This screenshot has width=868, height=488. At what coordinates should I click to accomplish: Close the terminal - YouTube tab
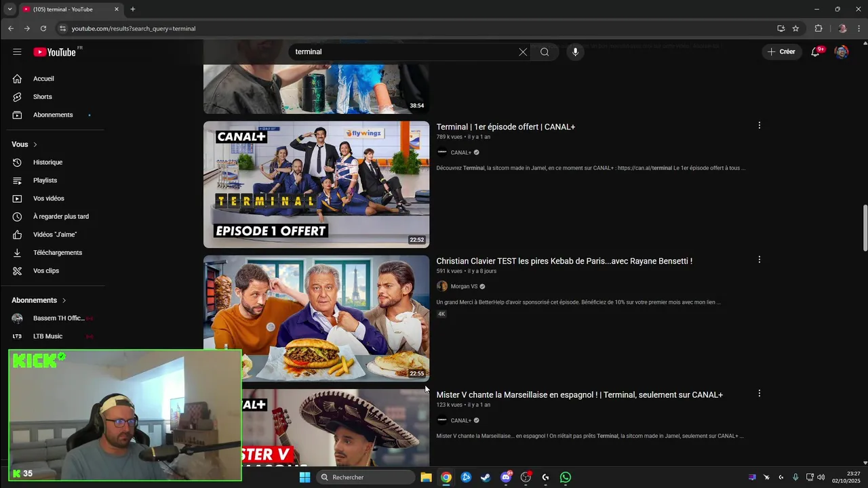116,9
